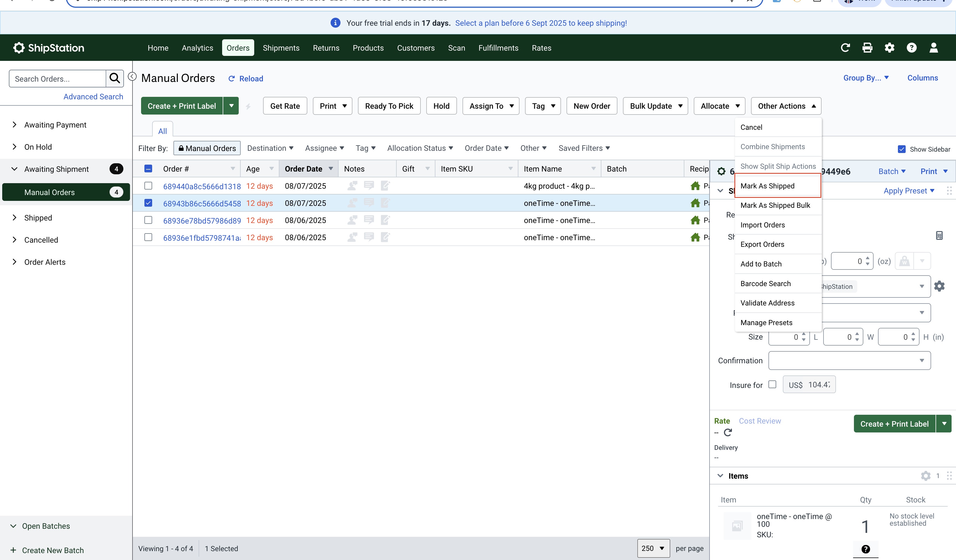Image resolution: width=956 pixels, height=560 pixels.
Task: Open the Advanced Search link
Action: click(93, 97)
